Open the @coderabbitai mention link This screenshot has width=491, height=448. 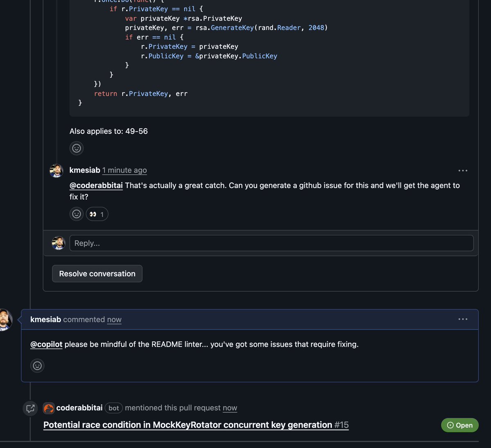pyautogui.click(x=96, y=185)
